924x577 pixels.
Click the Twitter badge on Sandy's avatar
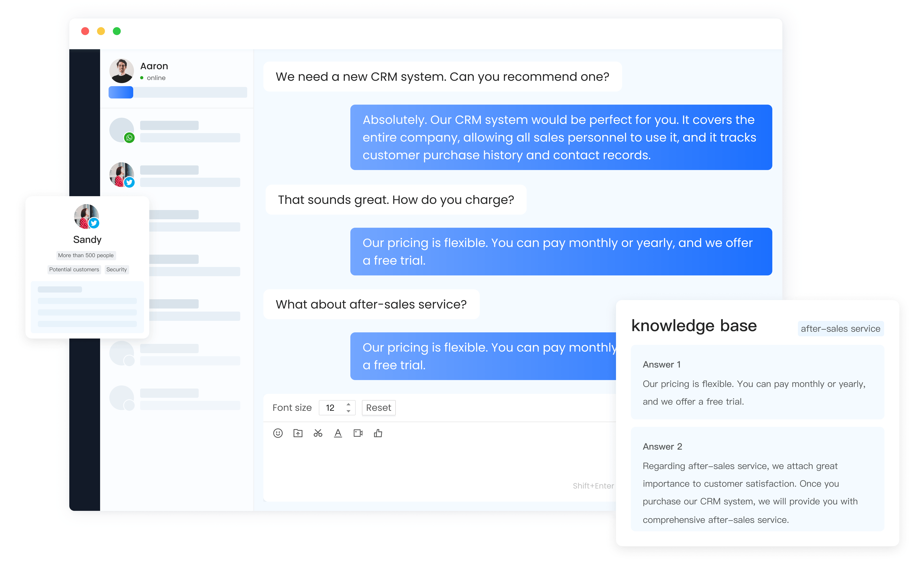click(94, 223)
